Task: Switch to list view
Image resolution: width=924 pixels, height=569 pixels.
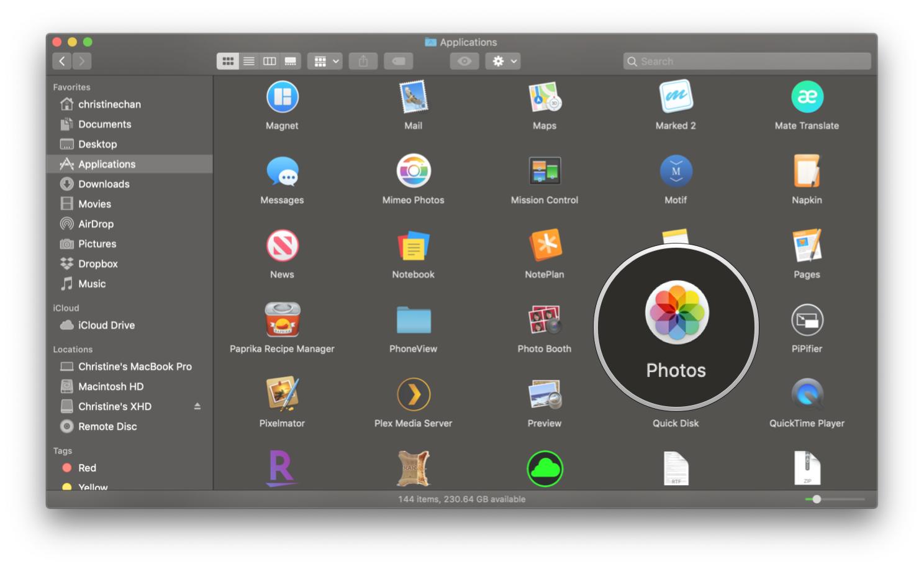Action: point(249,61)
